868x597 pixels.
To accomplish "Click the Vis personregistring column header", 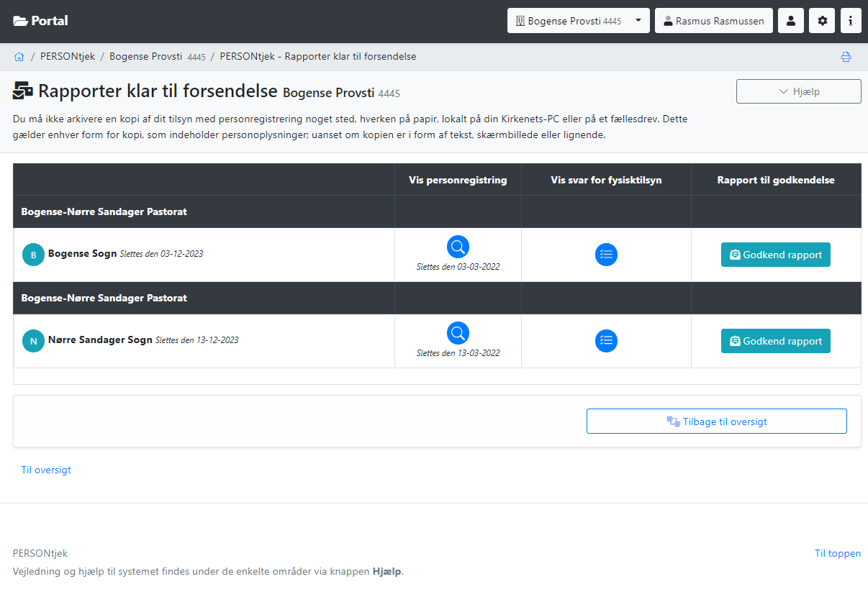I will [x=458, y=180].
